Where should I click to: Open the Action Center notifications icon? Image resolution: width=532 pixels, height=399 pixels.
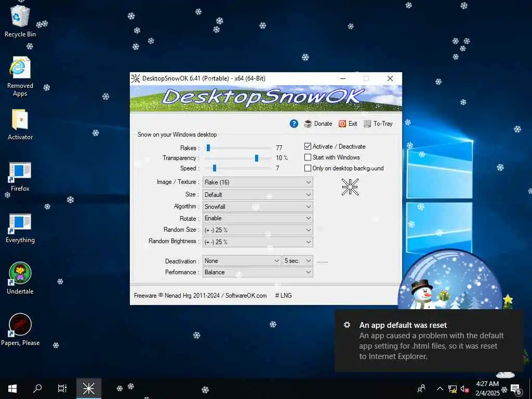point(515,389)
